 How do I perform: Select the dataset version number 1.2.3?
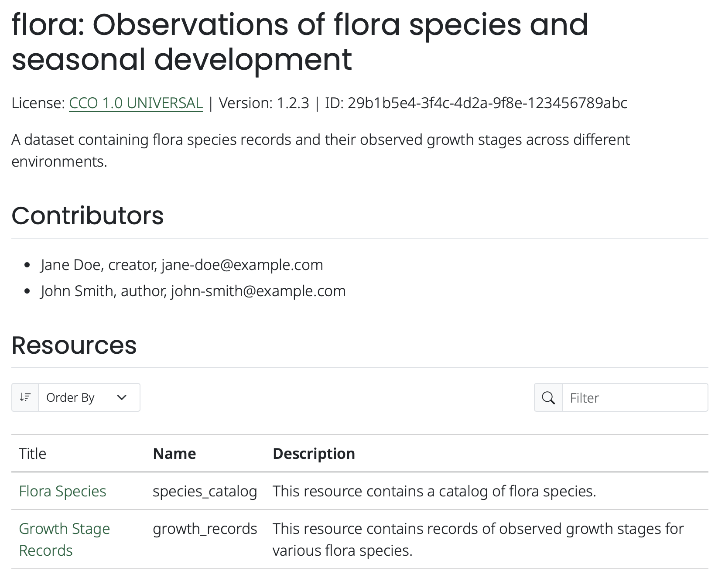(293, 103)
